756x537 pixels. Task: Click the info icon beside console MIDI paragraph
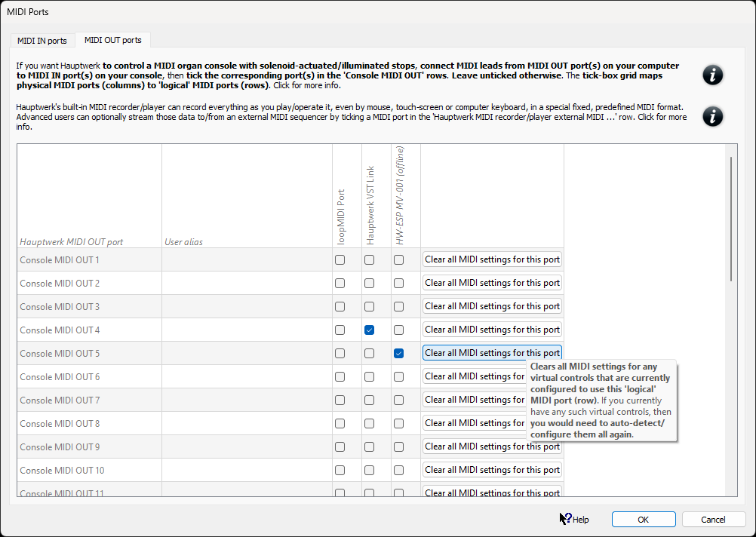click(x=712, y=75)
